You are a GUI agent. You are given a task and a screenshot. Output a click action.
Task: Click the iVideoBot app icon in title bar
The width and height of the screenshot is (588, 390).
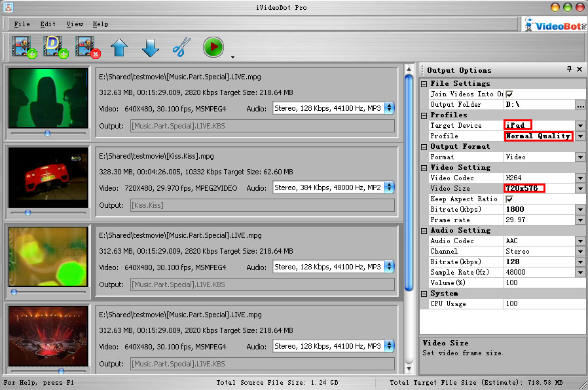click(x=9, y=7)
